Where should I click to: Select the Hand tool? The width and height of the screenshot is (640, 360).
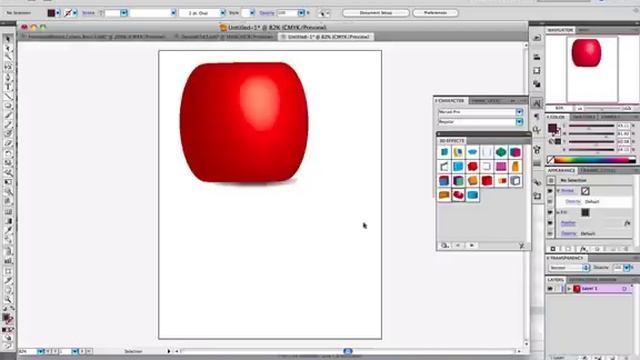pyautogui.click(x=8, y=290)
